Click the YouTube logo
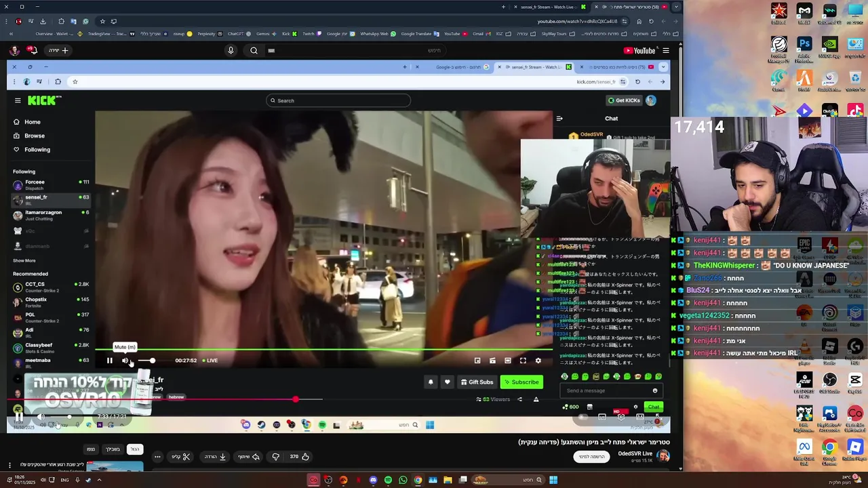Screen dimensions: 868x488 pyautogui.click(x=639, y=50)
